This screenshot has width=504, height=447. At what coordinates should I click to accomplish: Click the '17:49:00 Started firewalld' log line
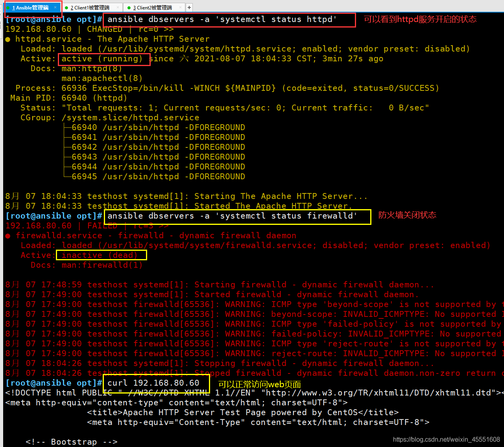coord(212,294)
